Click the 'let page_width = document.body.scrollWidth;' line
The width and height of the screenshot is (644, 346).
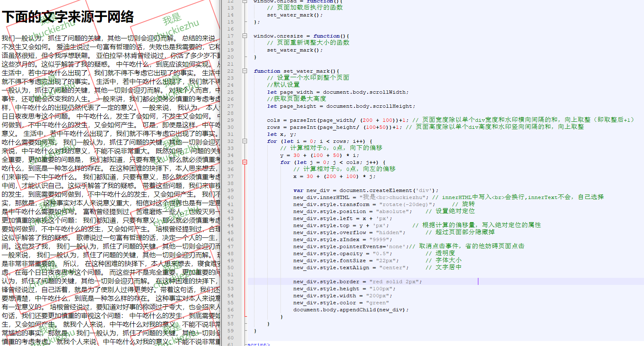337,92
